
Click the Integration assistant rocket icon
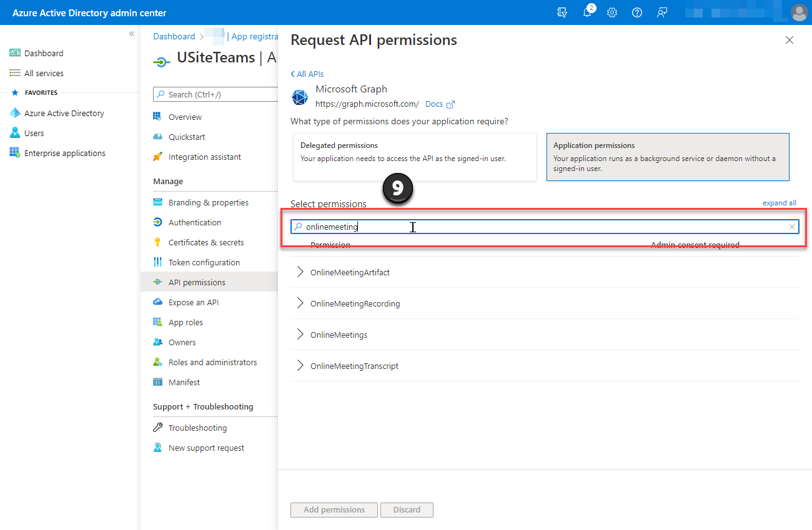coord(157,157)
